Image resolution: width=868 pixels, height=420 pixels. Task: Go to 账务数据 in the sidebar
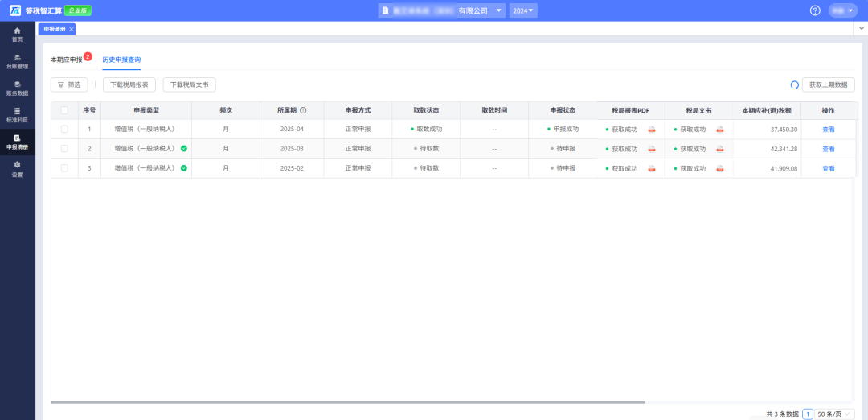tap(17, 88)
